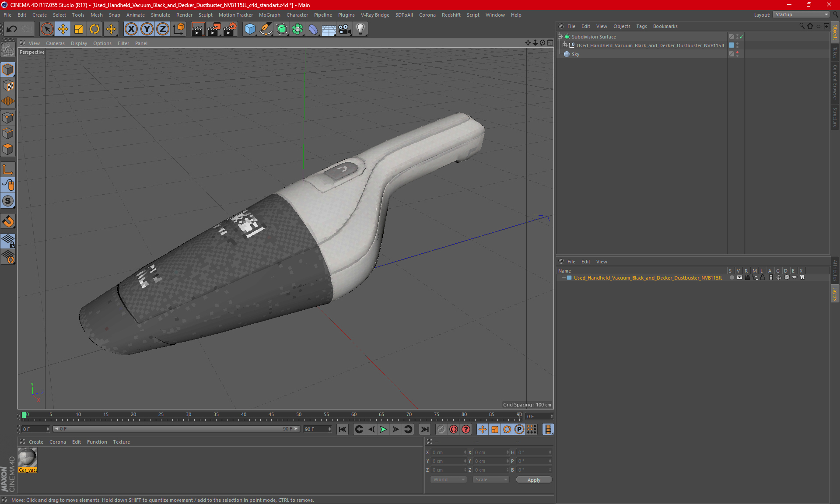The image size is (840, 504).
Task: Adjust the H rotation stepper arrows
Action: tap(550, 452)
